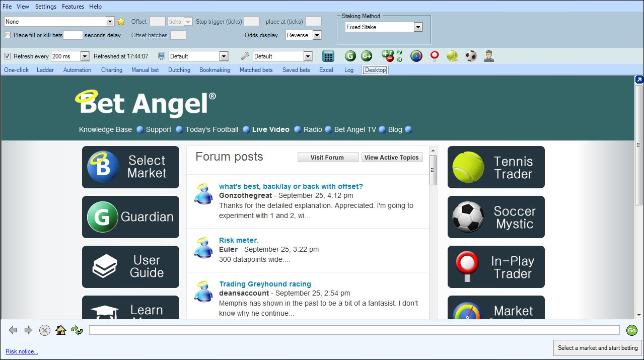Image resolution: width=644 pixels, height=360 pixels.
Task: Switch to the Excel tab
Action: (x=326, y=70)
